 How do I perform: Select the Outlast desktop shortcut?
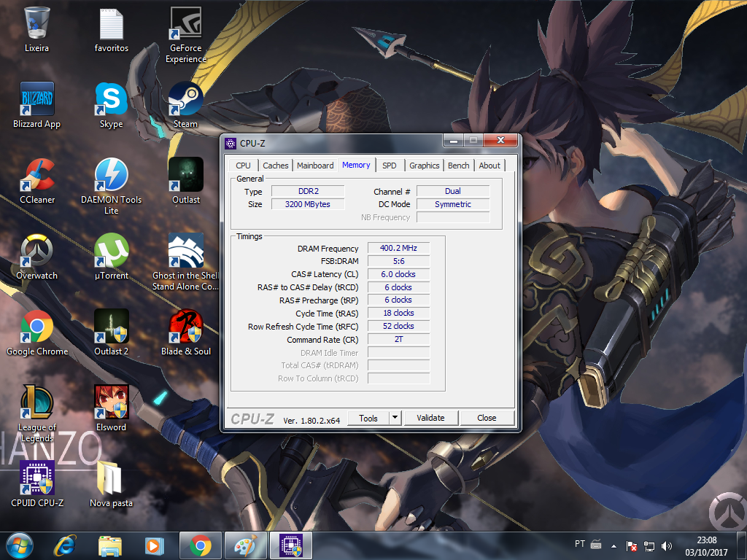click(x=186, y=181)
